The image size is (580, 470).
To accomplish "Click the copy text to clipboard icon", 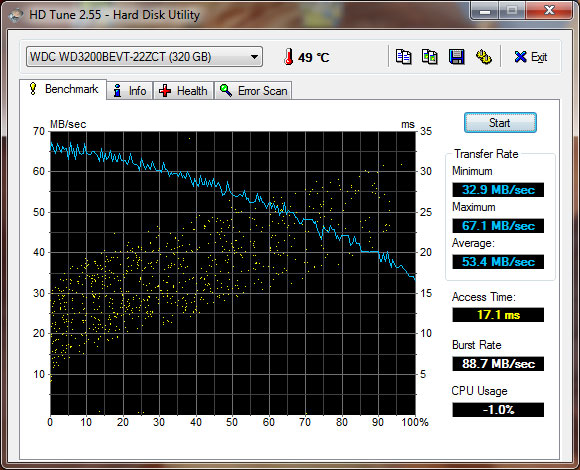I will 404,57.
